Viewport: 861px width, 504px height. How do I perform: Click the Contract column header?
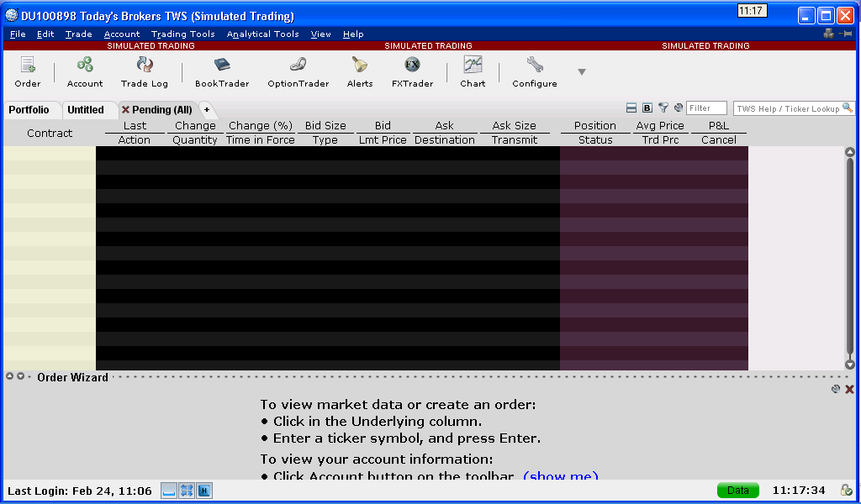50,133
